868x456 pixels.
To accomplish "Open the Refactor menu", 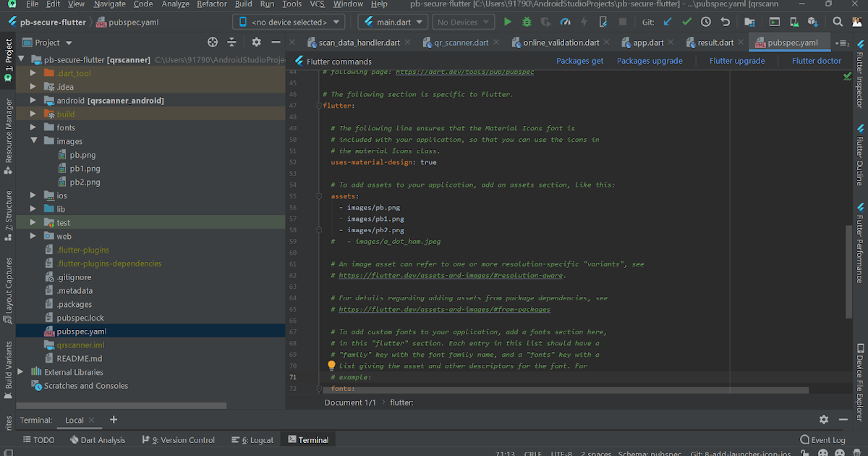I will click(x=211, y=4).
